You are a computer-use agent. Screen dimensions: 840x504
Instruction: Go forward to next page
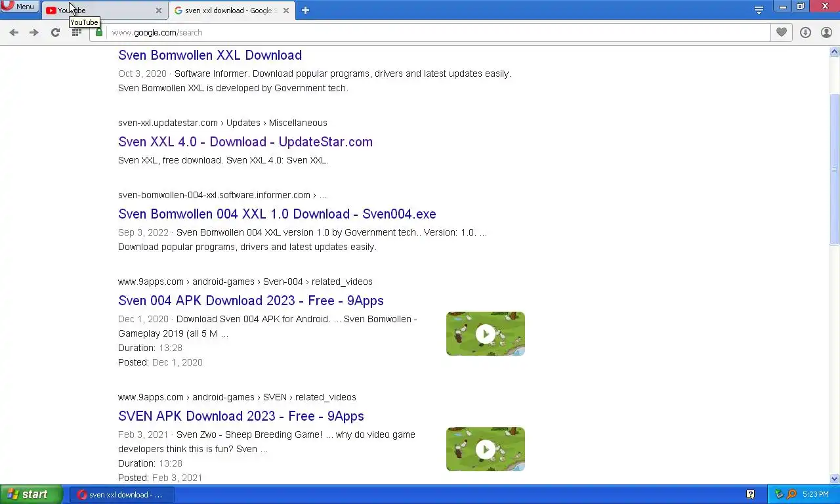point(34,32)
